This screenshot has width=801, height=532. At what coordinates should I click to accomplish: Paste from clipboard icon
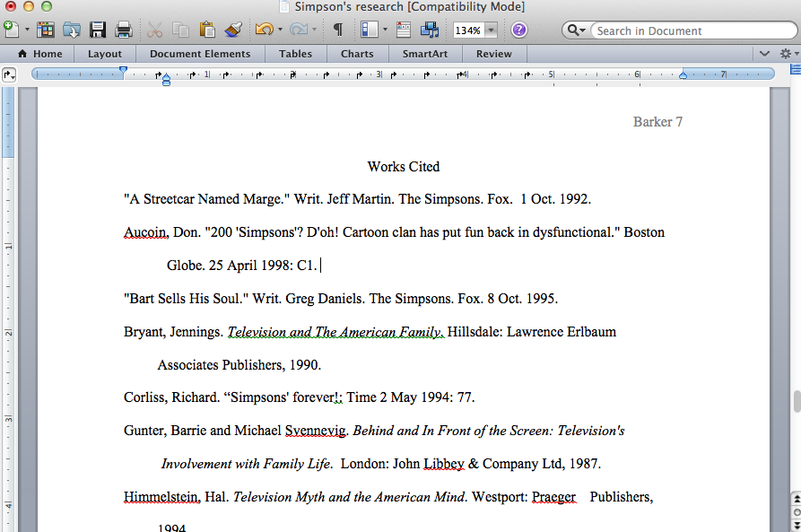[x=207, y=30]
